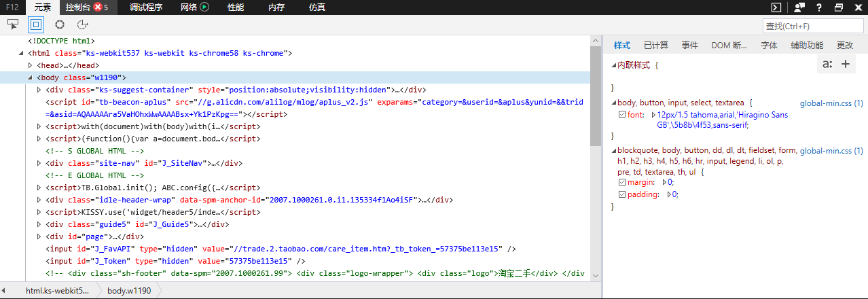The image size is (868, 299).
Task: Expand the <head> node
Action: [30, 65]
